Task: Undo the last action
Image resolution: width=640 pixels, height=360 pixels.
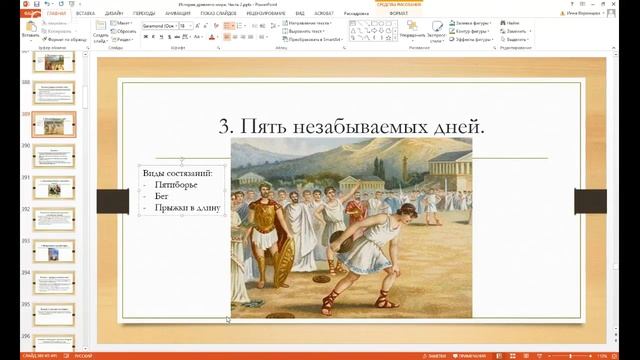Action: click(x=47, y=4)
